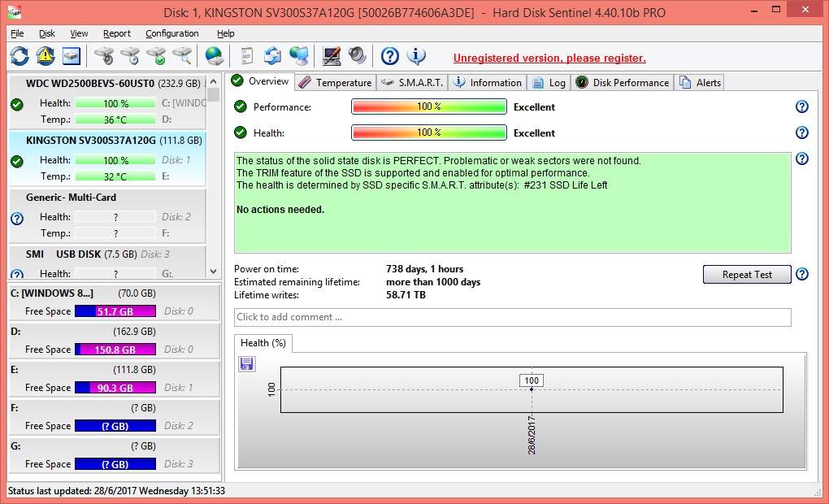
Task: Click the speaker sound icon in toolbar
Action: pos(358,56)
